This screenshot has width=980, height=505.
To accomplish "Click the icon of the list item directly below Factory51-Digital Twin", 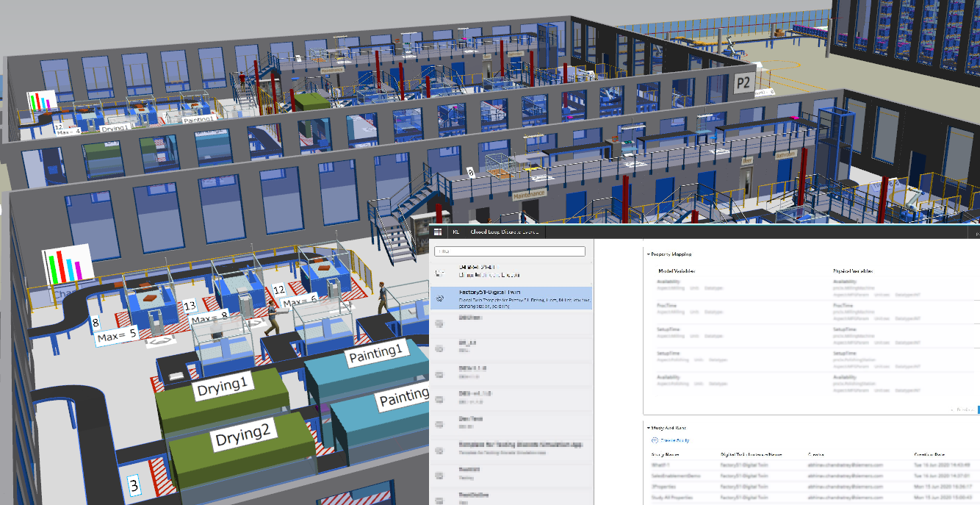I will pos(440,323).
